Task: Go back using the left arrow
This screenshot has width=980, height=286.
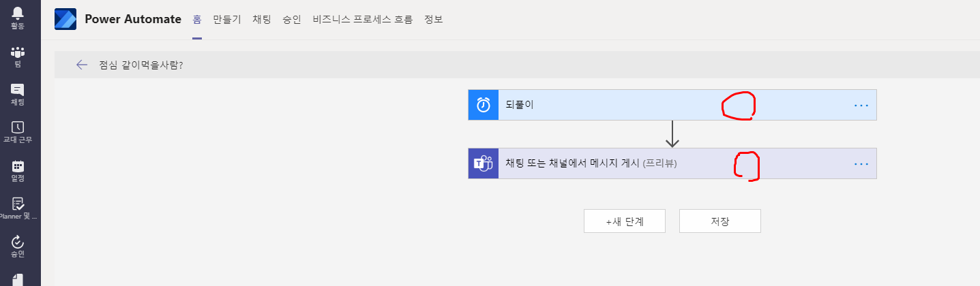Action: pyautogui.click(x=82, y=65)
